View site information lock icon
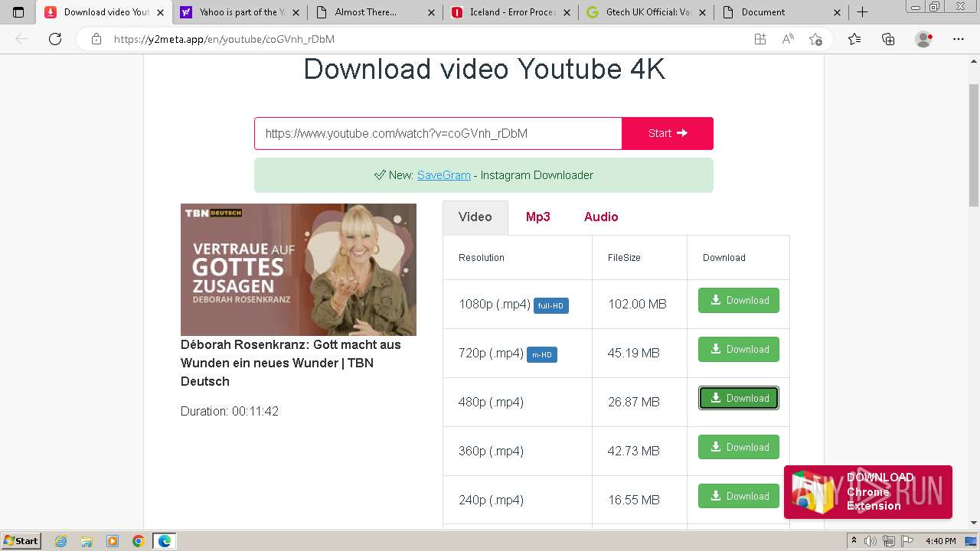 (x=96, y=39)
